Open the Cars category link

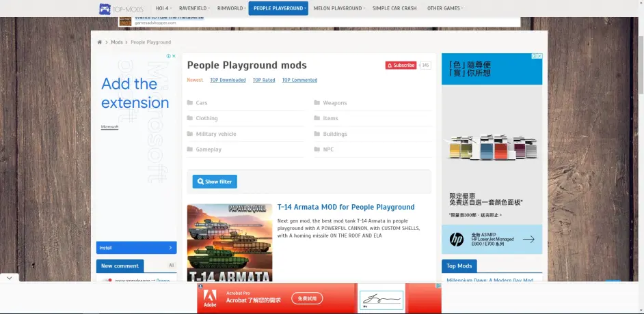[x=202, y=103]
